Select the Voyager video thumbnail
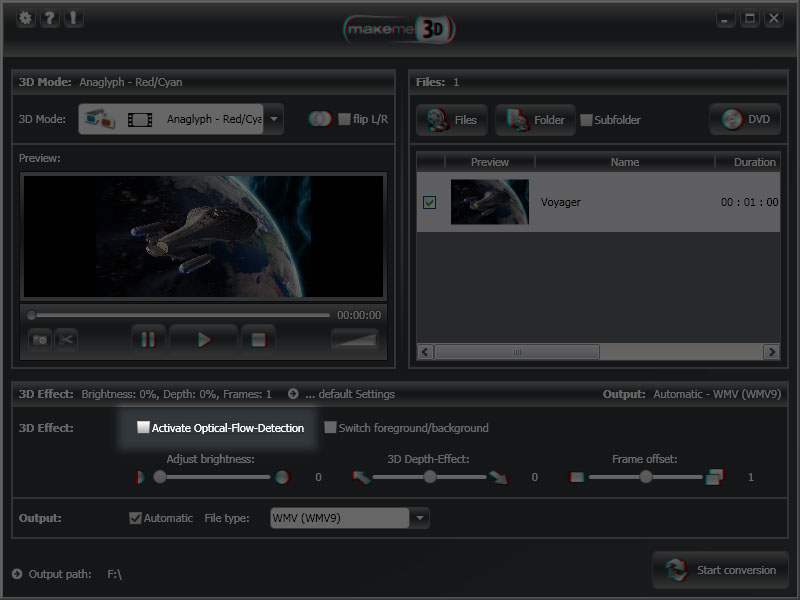The width and height of the screenshot is (800, 600). click(490, 202)
